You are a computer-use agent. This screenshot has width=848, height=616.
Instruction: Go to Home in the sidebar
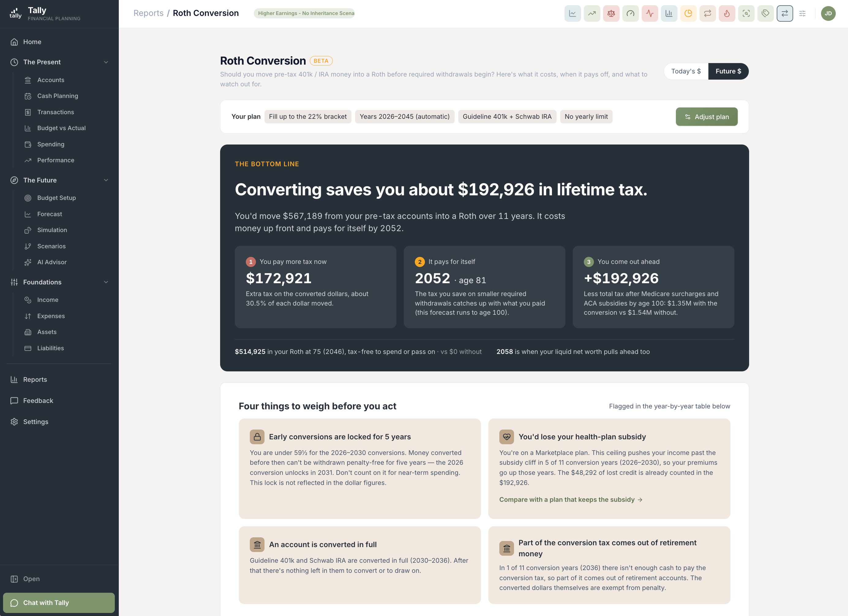59,42
